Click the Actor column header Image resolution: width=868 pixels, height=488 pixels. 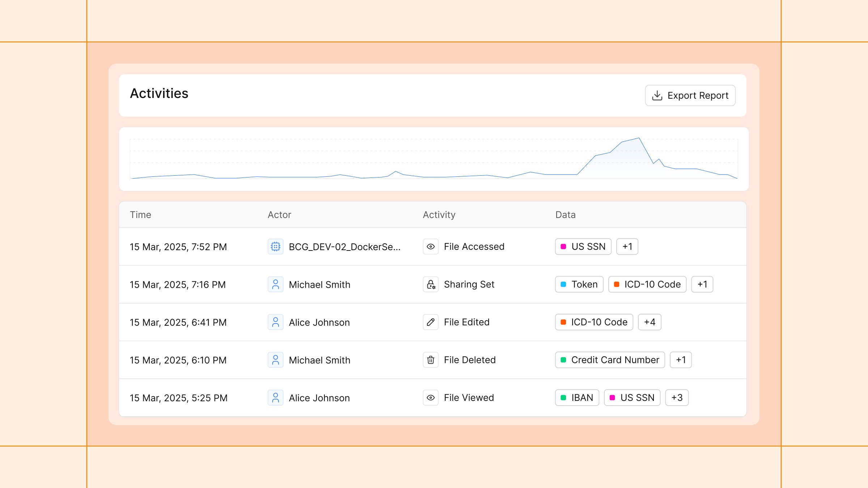(x=280, y=215)
